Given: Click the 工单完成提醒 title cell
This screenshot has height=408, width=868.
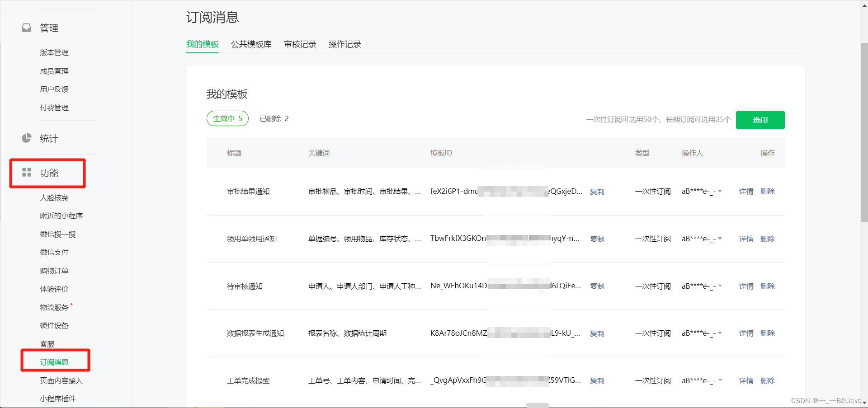Looking at the screenshot, I should tap(248, 380).
